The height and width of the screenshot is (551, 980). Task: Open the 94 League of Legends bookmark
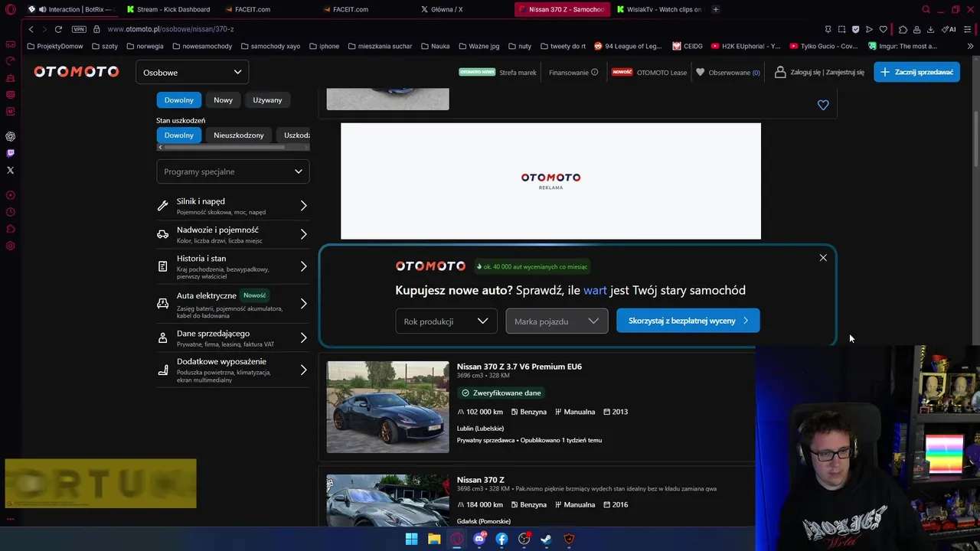point(628,46)
